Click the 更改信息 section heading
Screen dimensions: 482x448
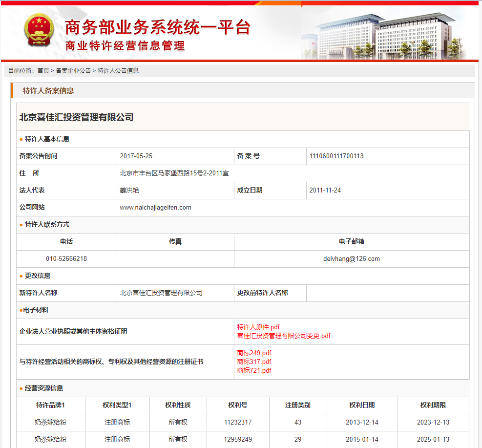(38, 276)
